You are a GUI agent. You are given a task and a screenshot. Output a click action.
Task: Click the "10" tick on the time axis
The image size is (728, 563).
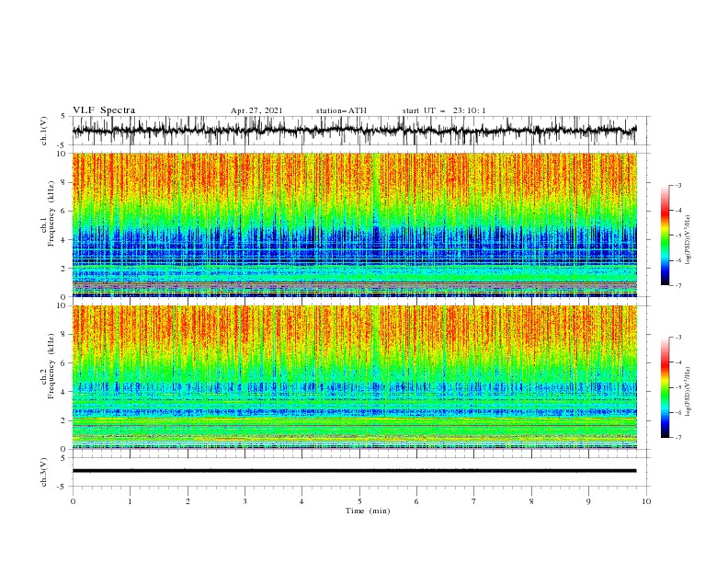tap(646, 501)
